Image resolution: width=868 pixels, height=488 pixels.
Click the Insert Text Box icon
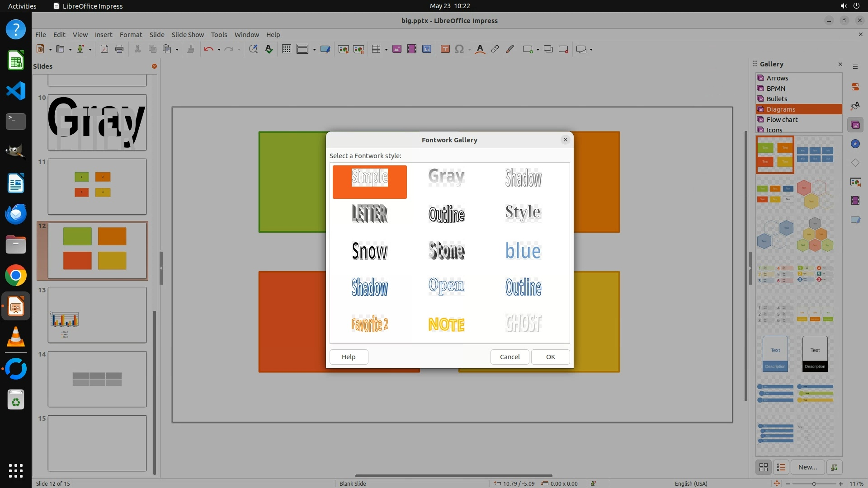445,49
